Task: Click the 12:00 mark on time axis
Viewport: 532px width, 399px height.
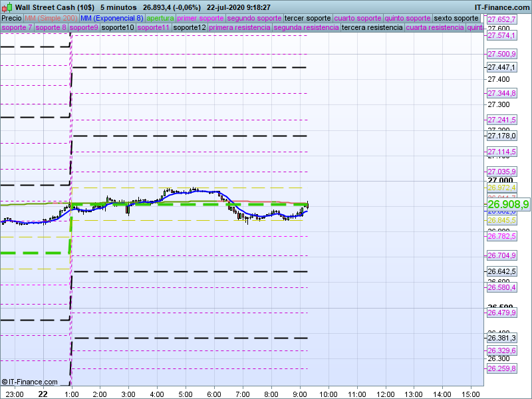Action: [386, 394]
